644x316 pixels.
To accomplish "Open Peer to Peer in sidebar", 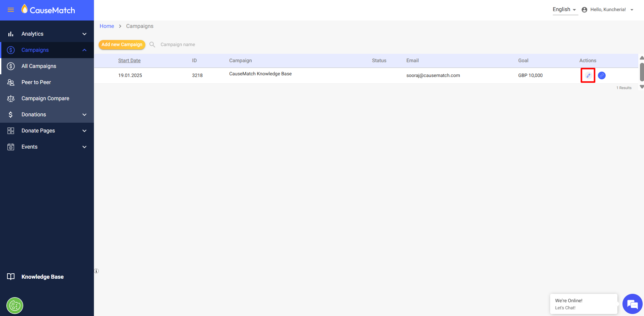I will [47, 82].
